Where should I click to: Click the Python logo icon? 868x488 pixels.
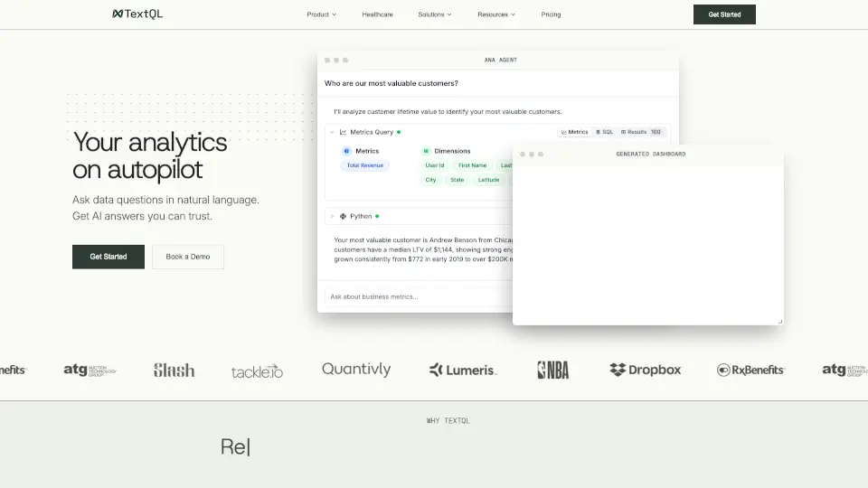(x=344, y=216)
